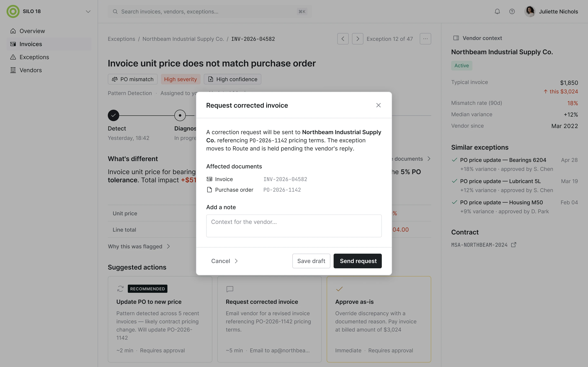Image resolution: width=588 pixels, height=367 pixels.
Task: Open the help question mark icon
Action: pos(512,11)
